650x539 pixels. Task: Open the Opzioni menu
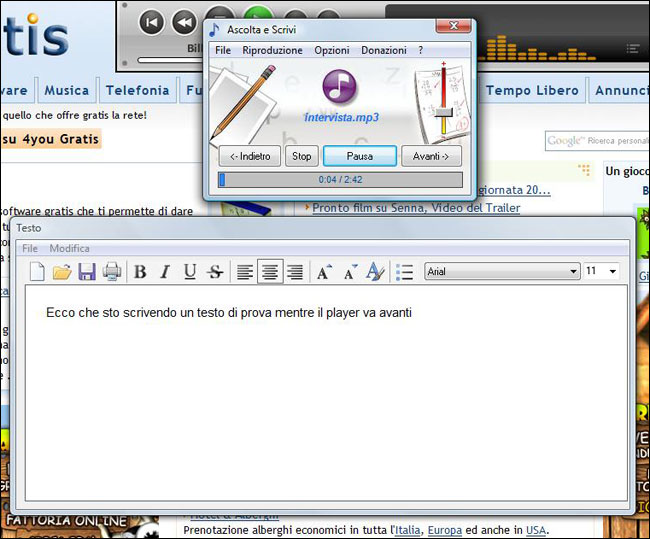(332, 50)
